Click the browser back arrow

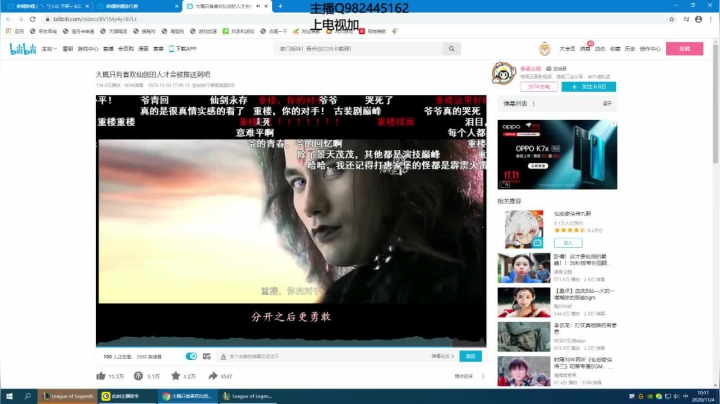click(9, 19)
